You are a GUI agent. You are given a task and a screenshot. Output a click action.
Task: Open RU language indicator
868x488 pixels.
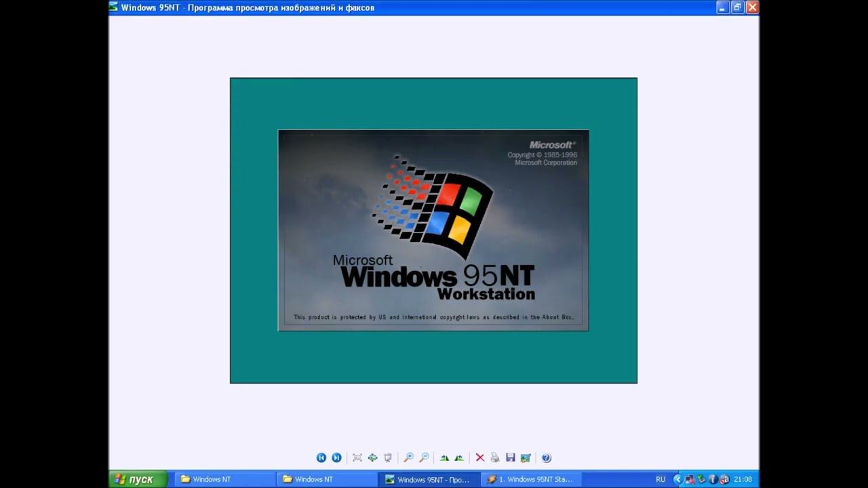(x=660, y=479)
